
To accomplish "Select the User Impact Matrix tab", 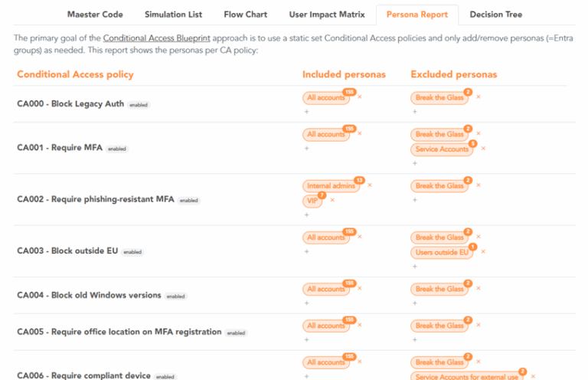I will [x=327, y=15].
